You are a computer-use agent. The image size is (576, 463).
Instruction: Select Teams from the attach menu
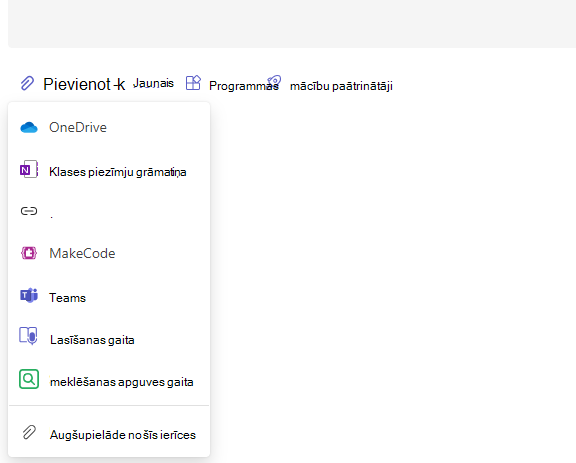coord(109,297)
